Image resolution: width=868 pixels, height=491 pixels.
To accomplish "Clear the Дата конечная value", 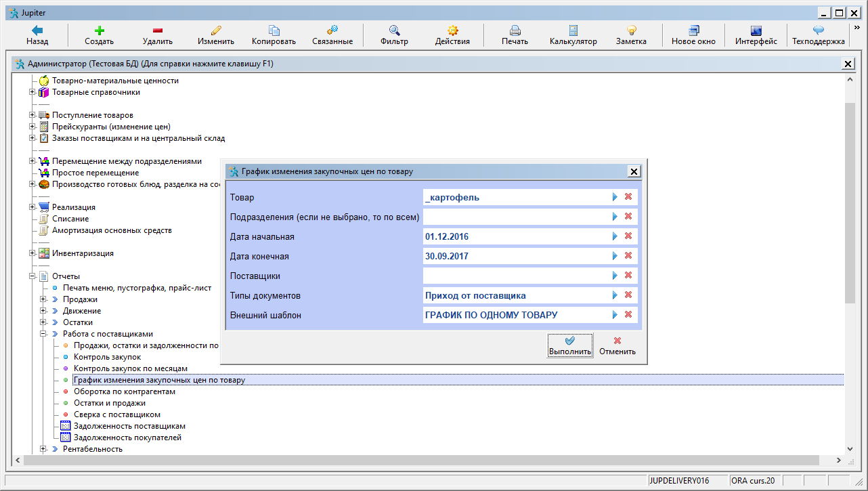I will [628, 256].
